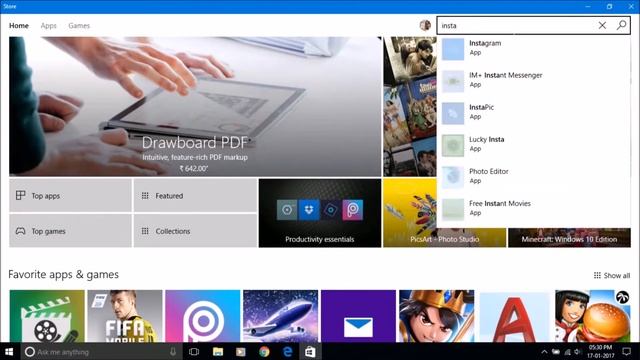This screenshot has width=640, height=360.
Task: Open the airplane game thumbnail
Action: click(x=280, y=316)
